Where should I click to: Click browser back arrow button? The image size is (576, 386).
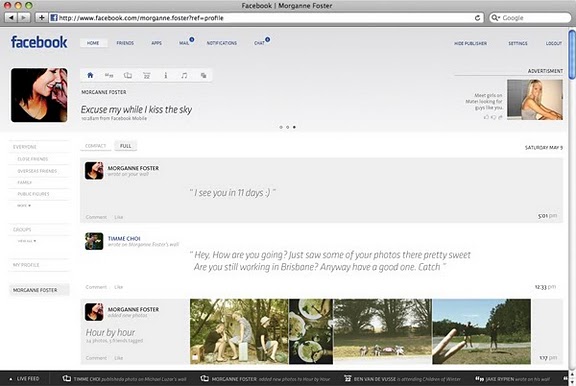point(11,18)
